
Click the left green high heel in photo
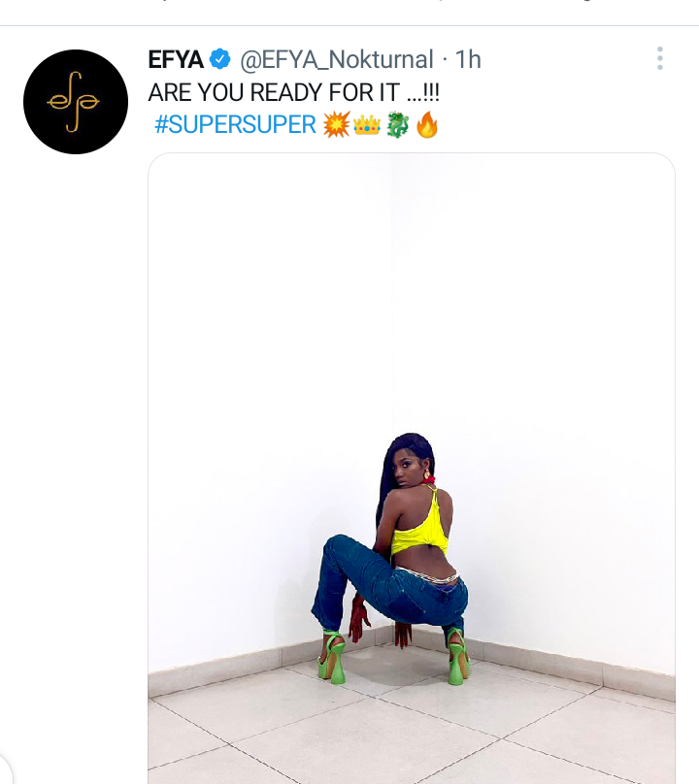pos(332,657)
